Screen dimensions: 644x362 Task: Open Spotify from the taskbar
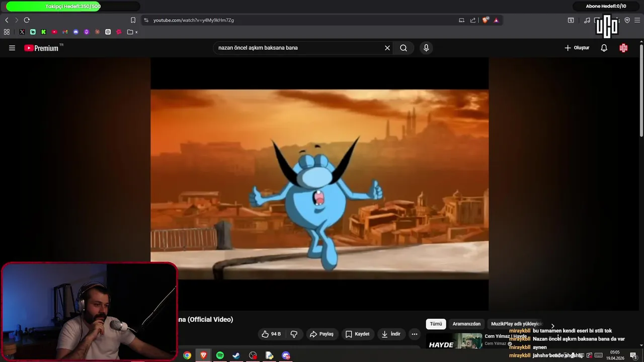click(x=220, y=355)
